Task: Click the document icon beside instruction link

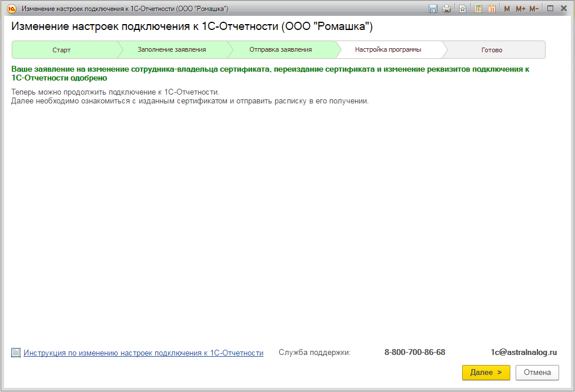Action: tap(16, 353)
